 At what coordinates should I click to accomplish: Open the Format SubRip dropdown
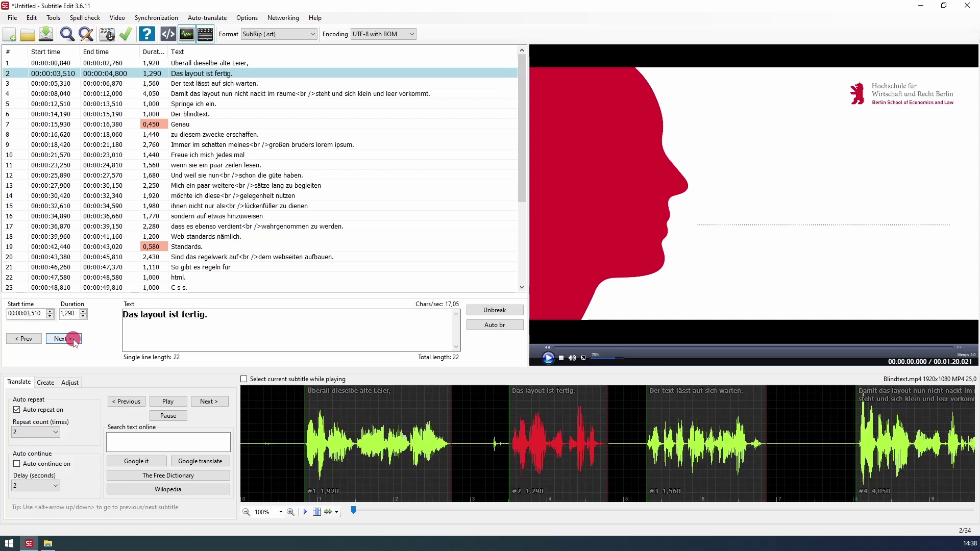pos(279,34)
